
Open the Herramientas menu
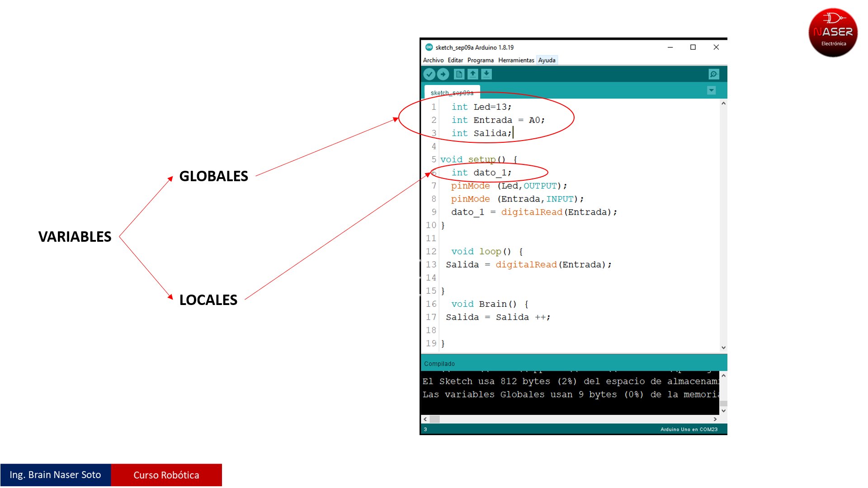[516, 60]
